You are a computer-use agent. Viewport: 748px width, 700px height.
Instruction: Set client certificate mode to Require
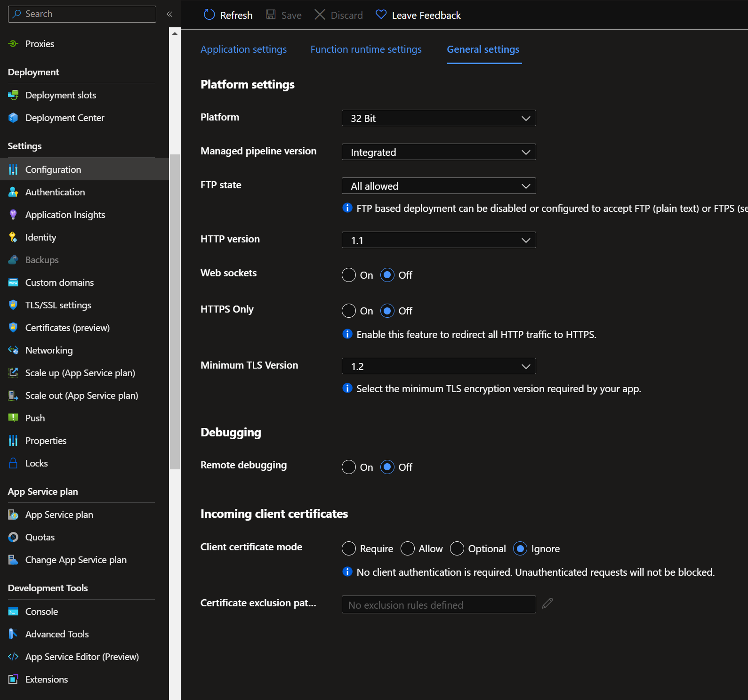tap(349, 548)
